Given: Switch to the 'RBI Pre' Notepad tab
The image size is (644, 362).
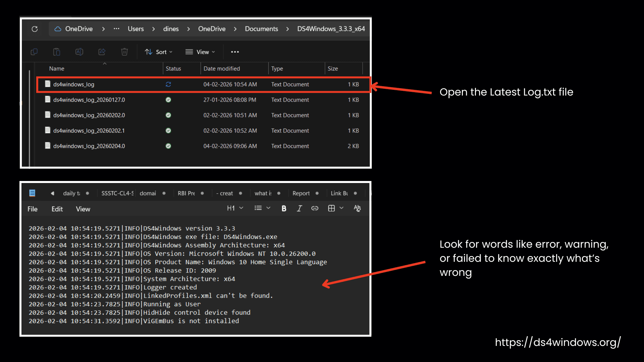Looking at the screenshot, I should pos(186,193).
